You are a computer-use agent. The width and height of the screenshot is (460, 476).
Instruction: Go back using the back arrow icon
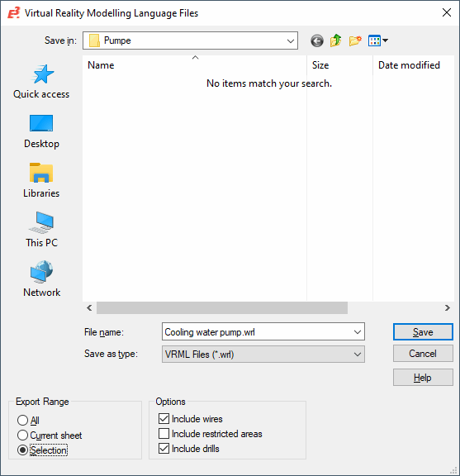click(x=317, y=40)
